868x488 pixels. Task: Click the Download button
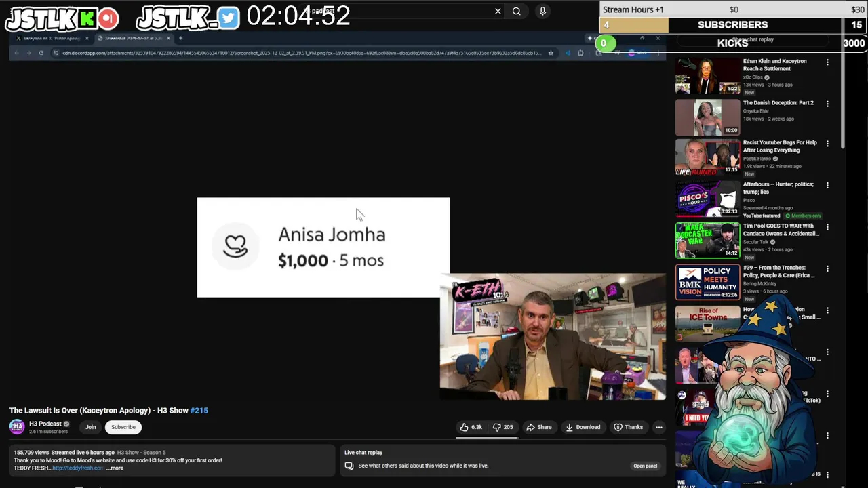pyautogui.click(x=583, y=427)
